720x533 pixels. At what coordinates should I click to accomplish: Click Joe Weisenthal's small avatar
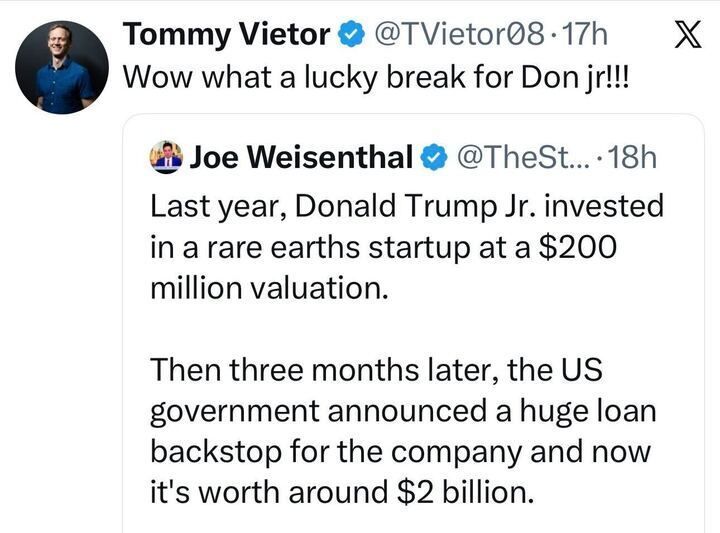click(165, 156)
